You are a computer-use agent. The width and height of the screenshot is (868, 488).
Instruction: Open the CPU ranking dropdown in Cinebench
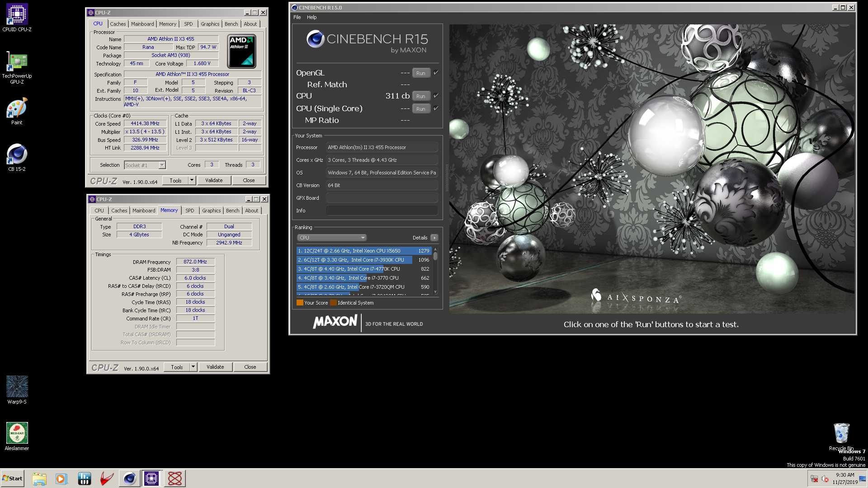[x=331, y=238]
